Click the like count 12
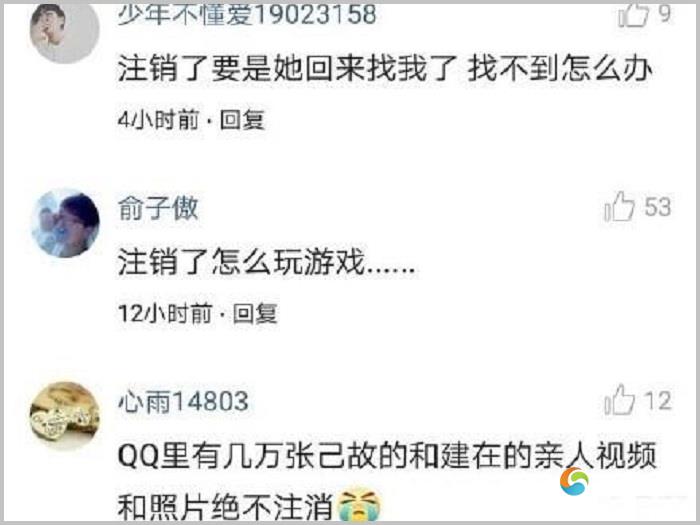The image size is (700, 525). (x=658, y=401)
